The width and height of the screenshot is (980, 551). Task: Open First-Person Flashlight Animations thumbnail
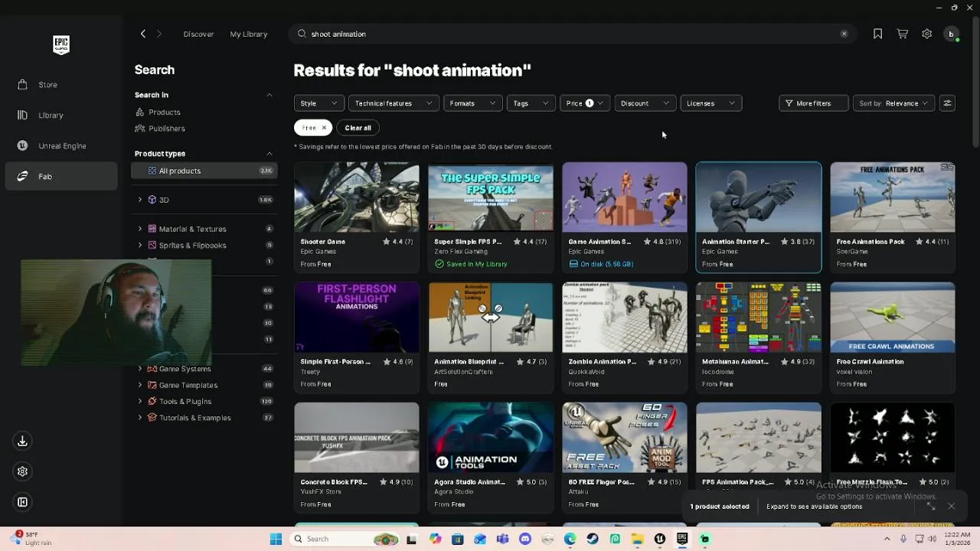point(357,317)
